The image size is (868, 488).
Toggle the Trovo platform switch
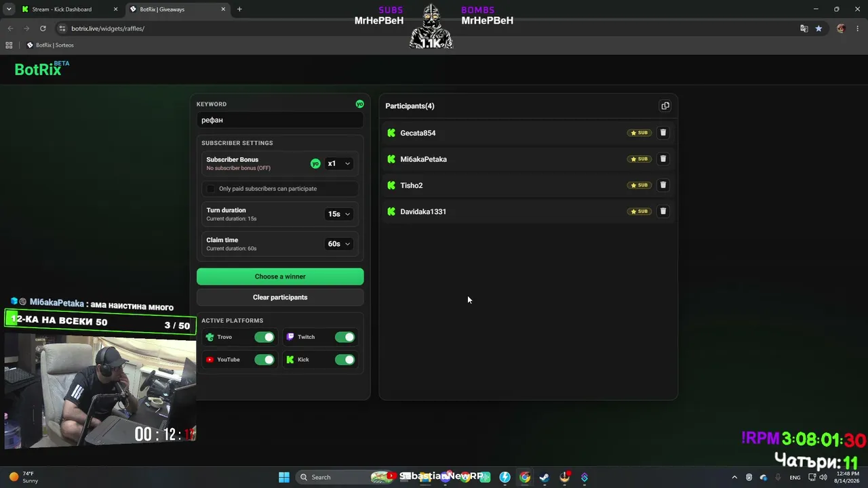[x=264, y=337]
